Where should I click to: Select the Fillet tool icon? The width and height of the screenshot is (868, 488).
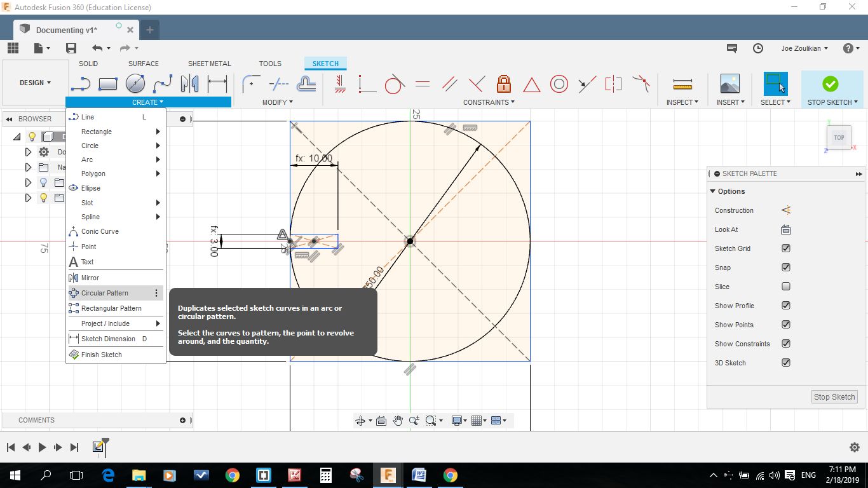(x=251, y=83)
